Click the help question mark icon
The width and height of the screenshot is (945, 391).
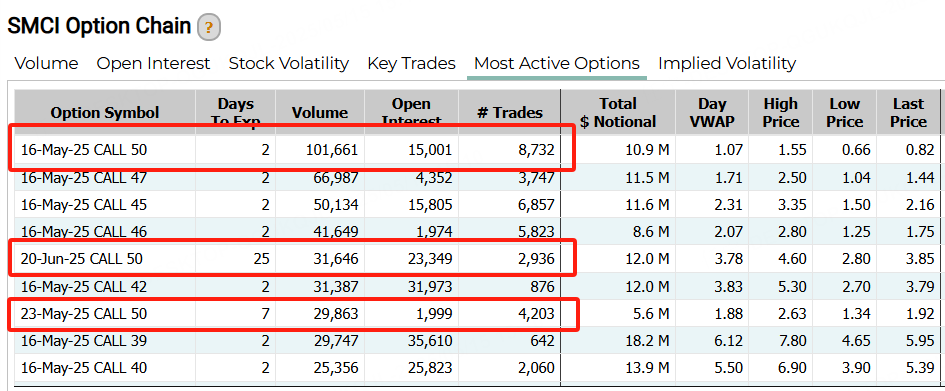coord(209,28)
